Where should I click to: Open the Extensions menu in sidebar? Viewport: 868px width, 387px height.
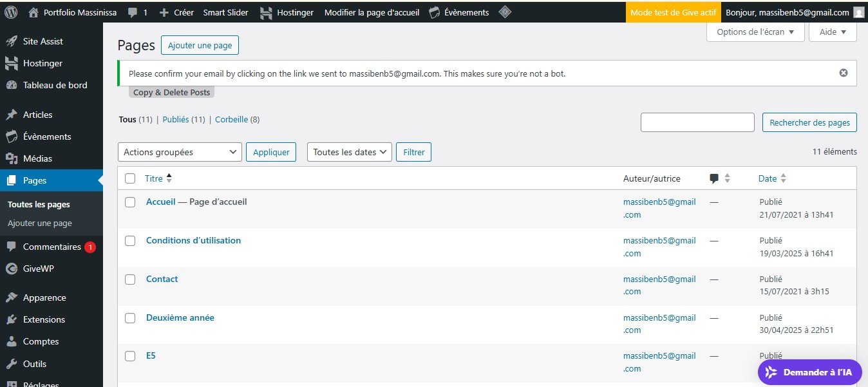(44, 320)
